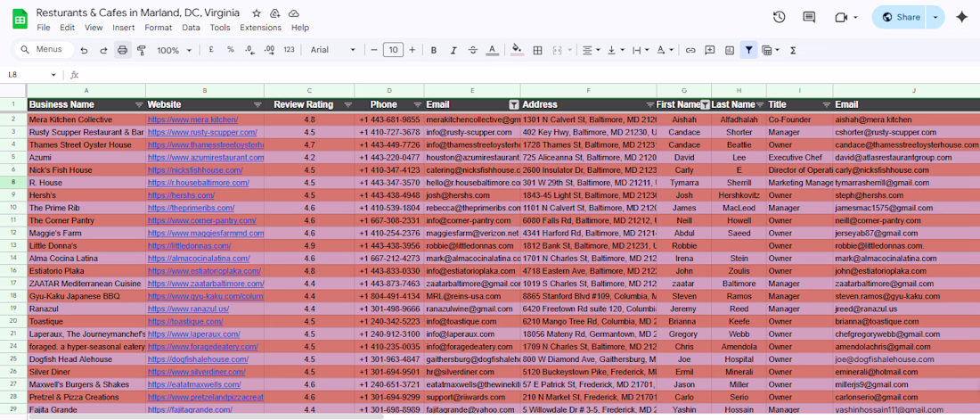The height and width of the screenshot is (420, 980).
Task: Open the Share options arrow
Action: (x=935, y=18)
